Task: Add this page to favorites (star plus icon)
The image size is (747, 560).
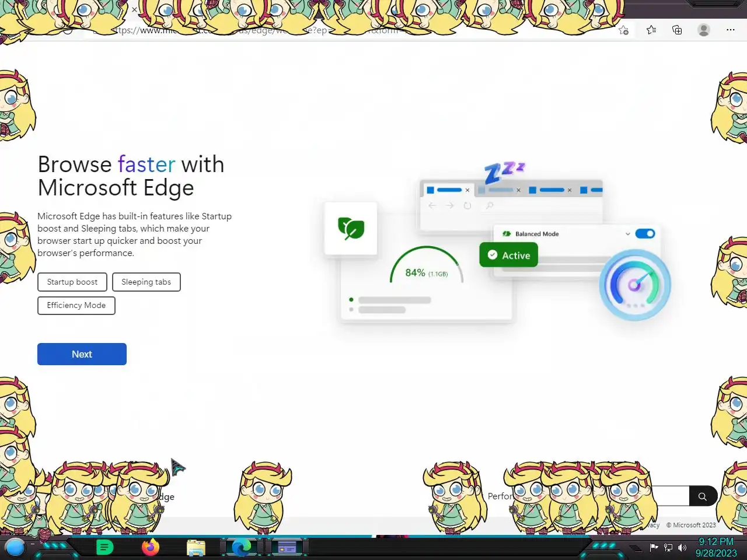Action: pos(624,30)
